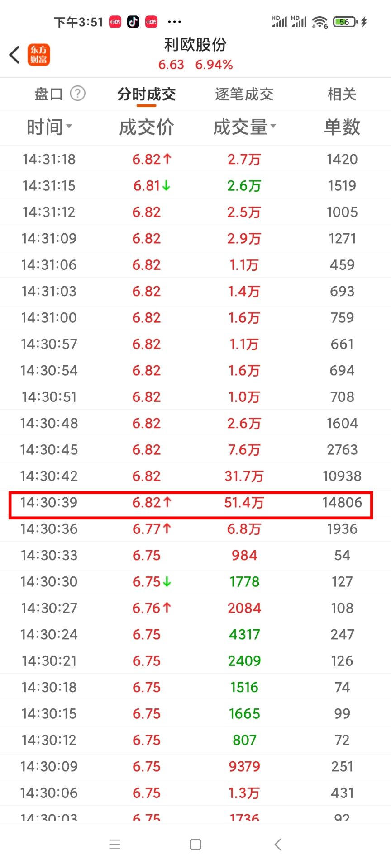Switch to the 逐笔成交 tab

[x=244, y=94]
